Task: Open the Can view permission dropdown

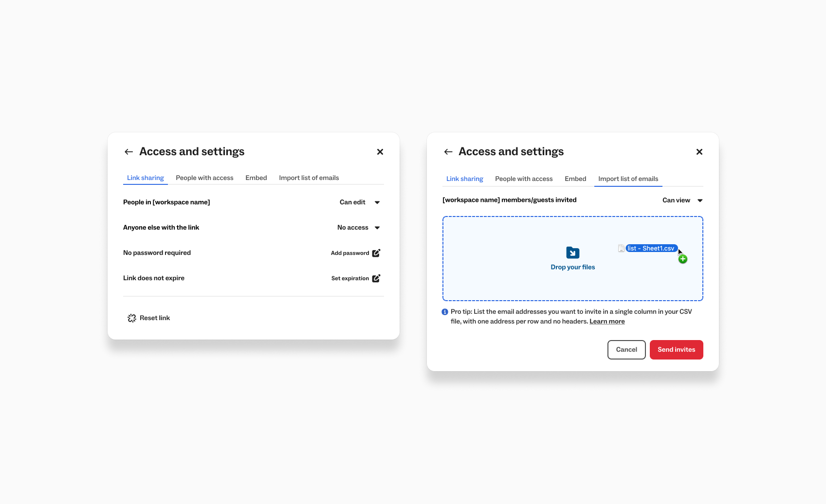Action: tap(682, 200)
